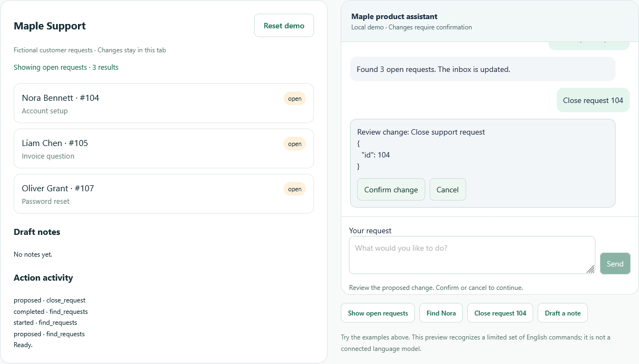Screen dimensions: 639x364
Task: Open Liam Chen request #105
Action: point(164,149)
